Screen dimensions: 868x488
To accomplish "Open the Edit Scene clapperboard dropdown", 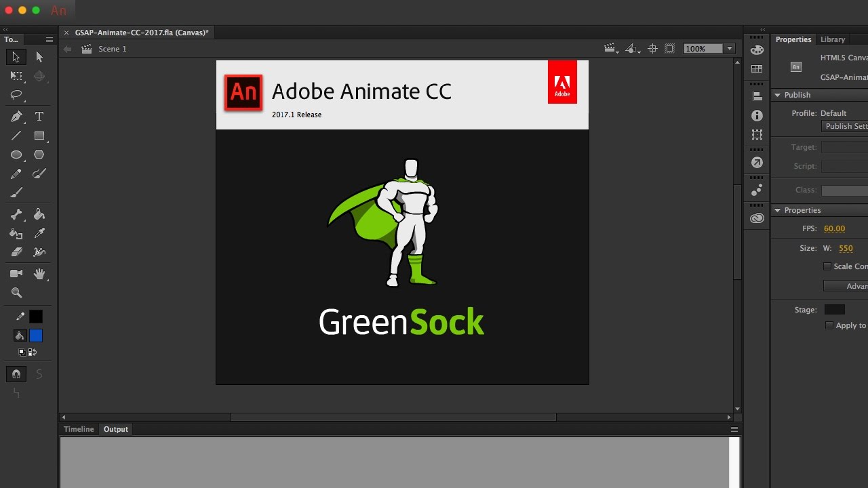I will (x=611, y=48).
